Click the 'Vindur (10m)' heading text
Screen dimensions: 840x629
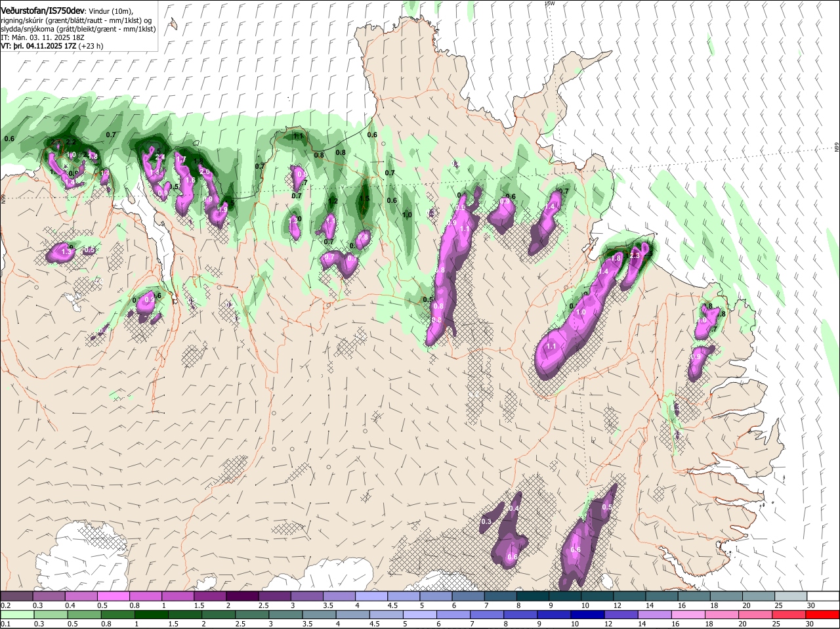coord(111,11)
